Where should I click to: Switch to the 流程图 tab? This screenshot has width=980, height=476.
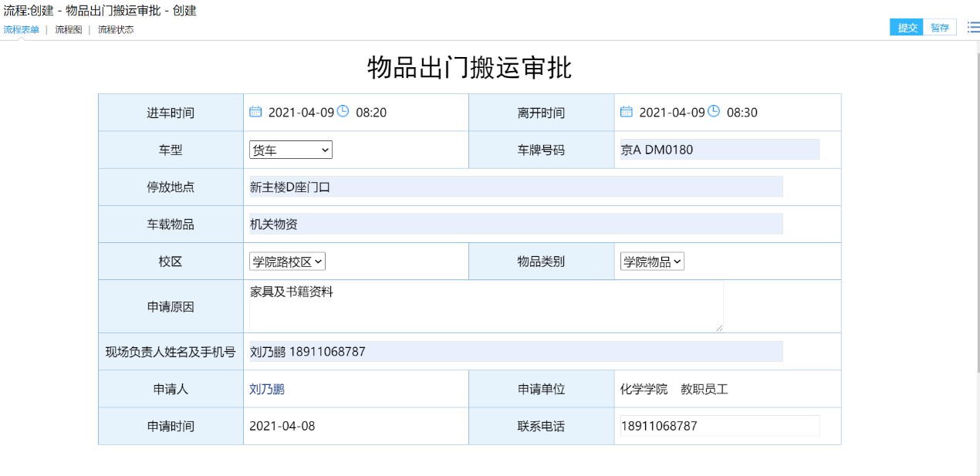pos(68,29)
